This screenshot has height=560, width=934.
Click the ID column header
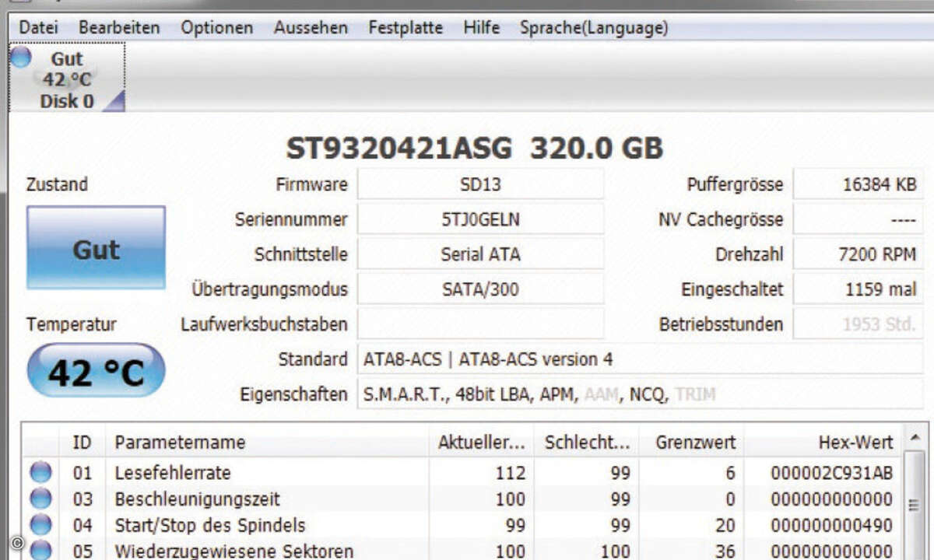point(83,442)
